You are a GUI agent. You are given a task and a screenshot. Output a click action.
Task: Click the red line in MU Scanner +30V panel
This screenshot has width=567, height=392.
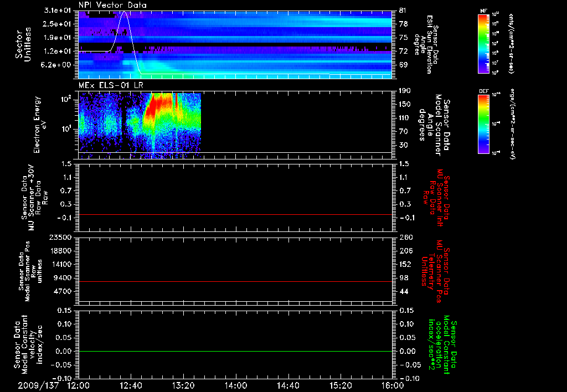click(235, 214)
